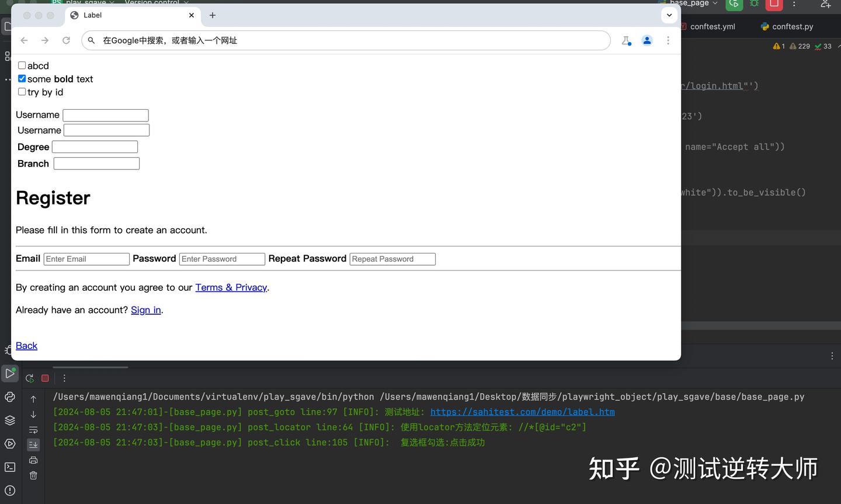Click the Sign in link

pyautogui.click(x=145, y=310)
